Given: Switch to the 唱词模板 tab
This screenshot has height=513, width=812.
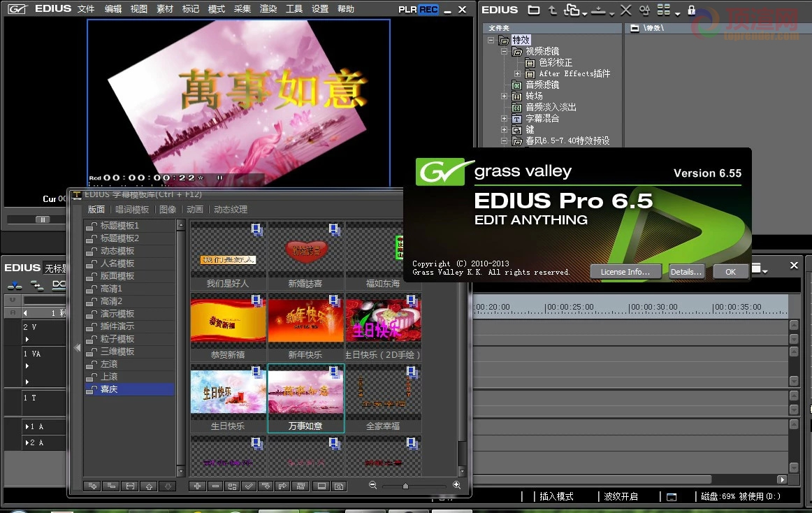Looking at the screenshot, I should click(x=132, y=210).
